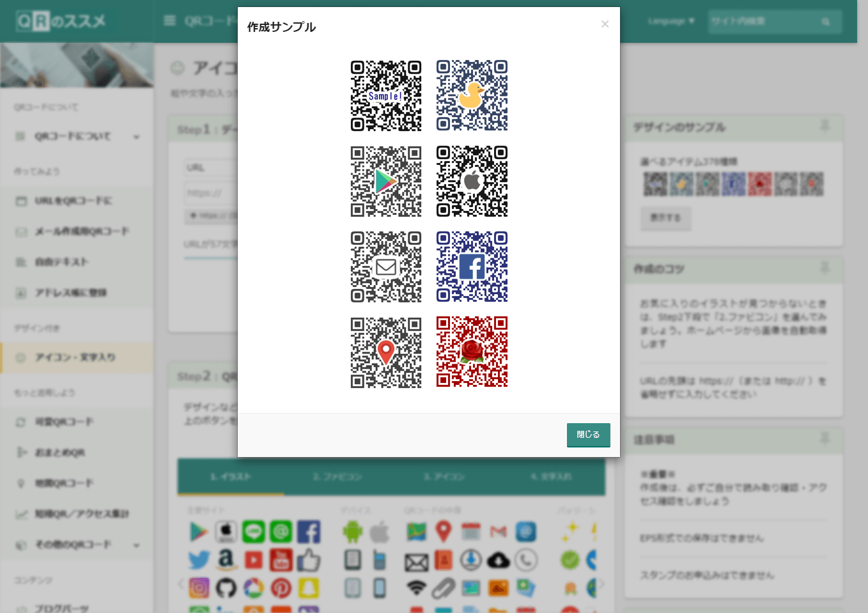
Task: Pick the green Android robot icon
Action: tap(352, 532)
